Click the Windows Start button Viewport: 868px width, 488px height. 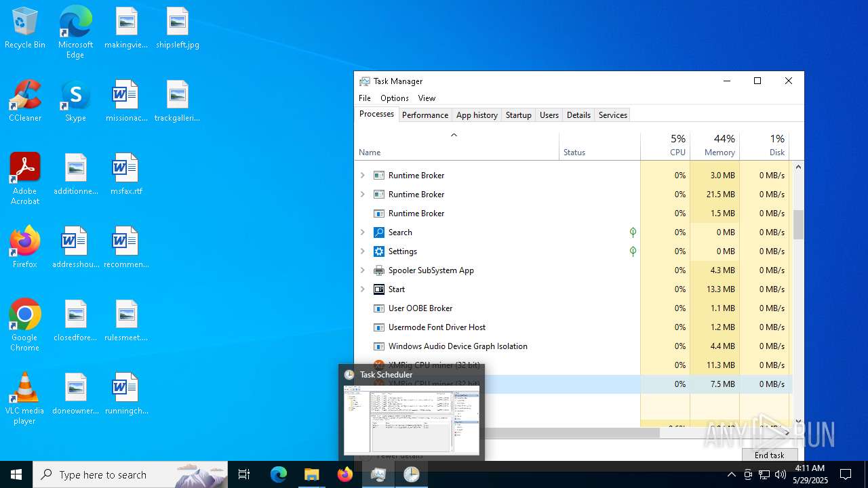(16, 474)
